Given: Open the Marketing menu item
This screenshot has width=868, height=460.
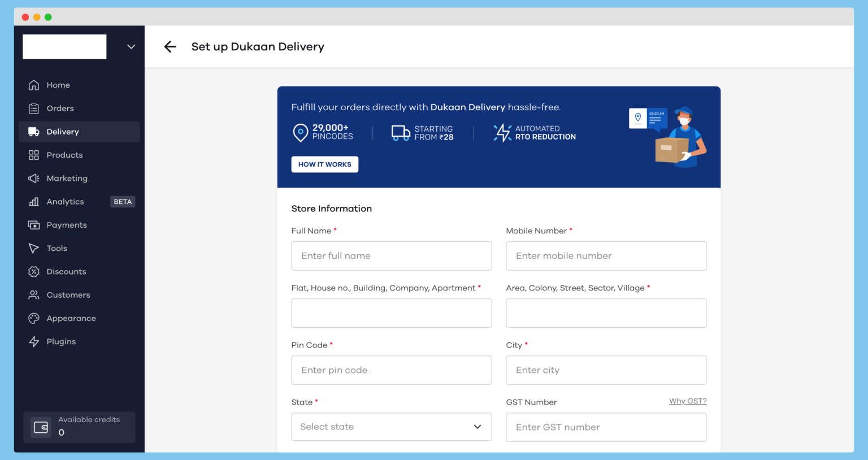Looking at the screenshot, I should [79, 178].
